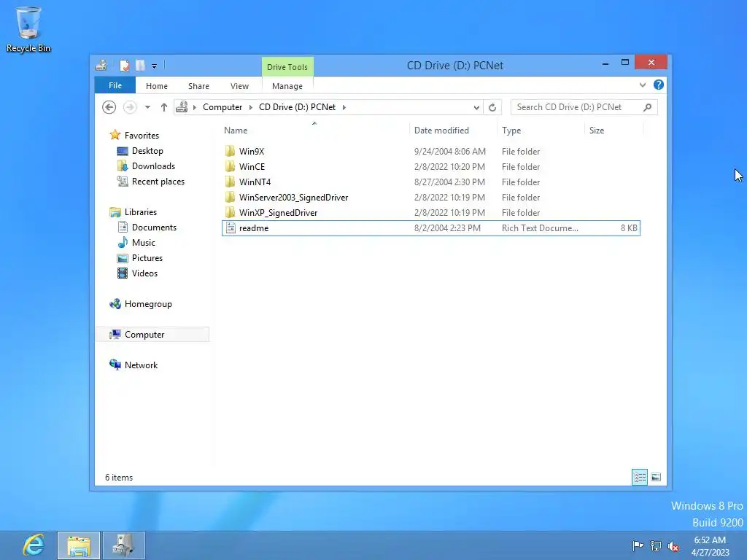Screen dimensions: 747x560
Task: Expand the root arrow before Computer
Action: coord(194,107)
